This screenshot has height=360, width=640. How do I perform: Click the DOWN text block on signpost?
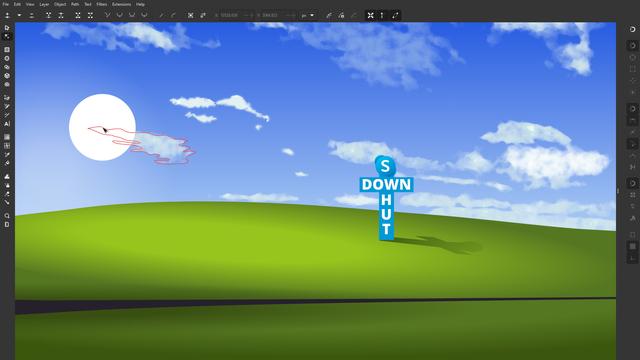point(386,184)
